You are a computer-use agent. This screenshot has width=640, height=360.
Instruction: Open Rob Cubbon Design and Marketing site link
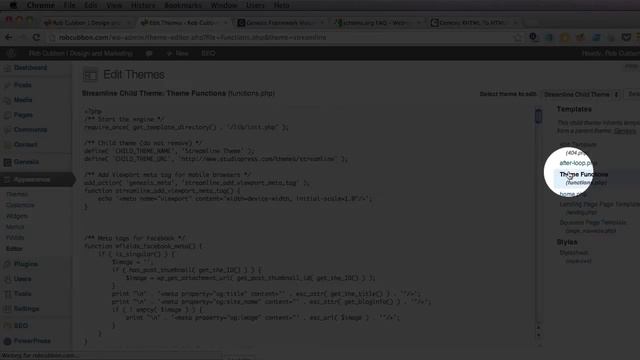[81, 53]
